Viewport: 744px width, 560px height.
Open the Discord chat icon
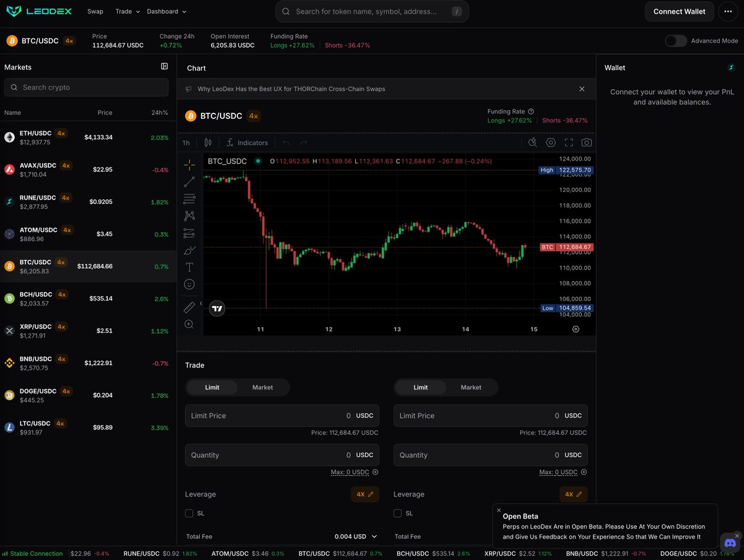click(x=730, y=543)
